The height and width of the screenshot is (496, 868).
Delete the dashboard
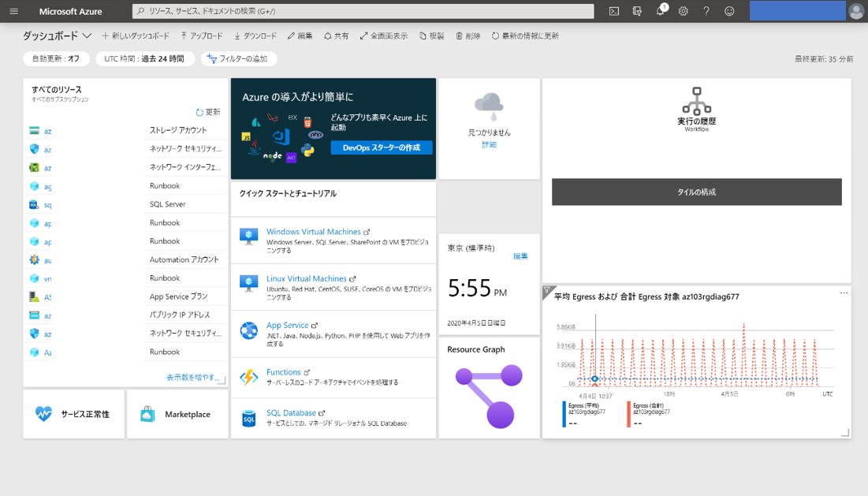468,36
